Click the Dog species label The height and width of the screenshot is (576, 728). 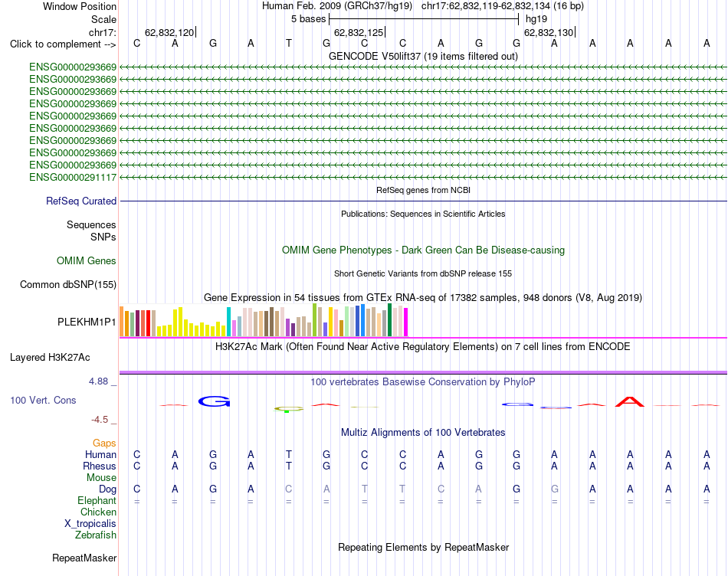coord(107,489)
